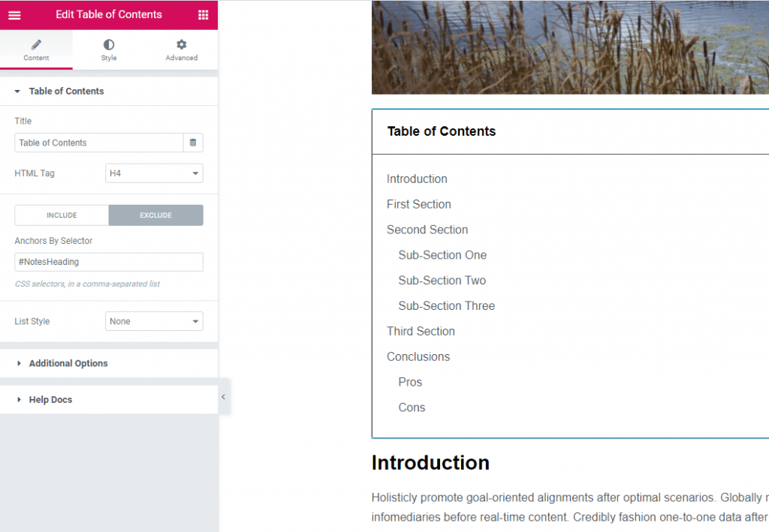Screen dimensions: 769x532
Task: Click the Title text input field
Action: pos(98,143)
